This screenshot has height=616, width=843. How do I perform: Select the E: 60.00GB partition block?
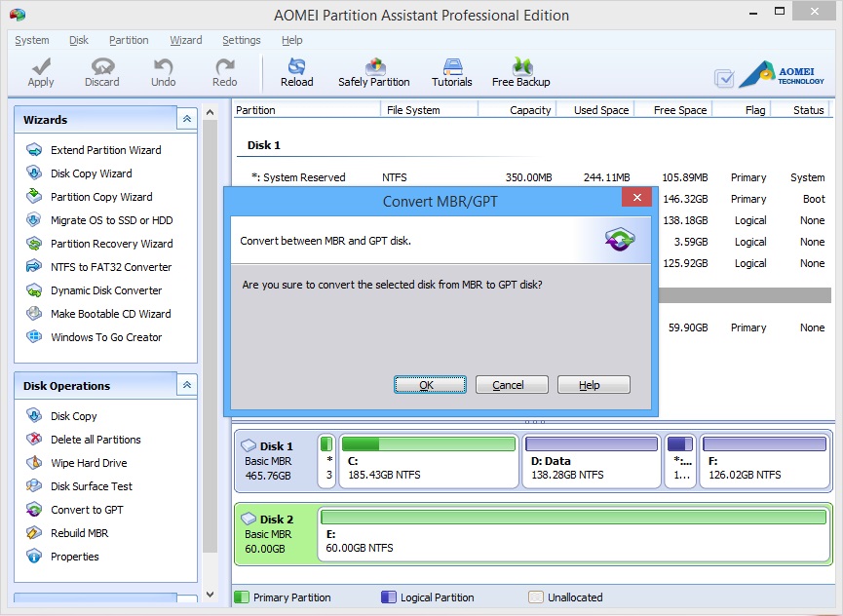574,534
